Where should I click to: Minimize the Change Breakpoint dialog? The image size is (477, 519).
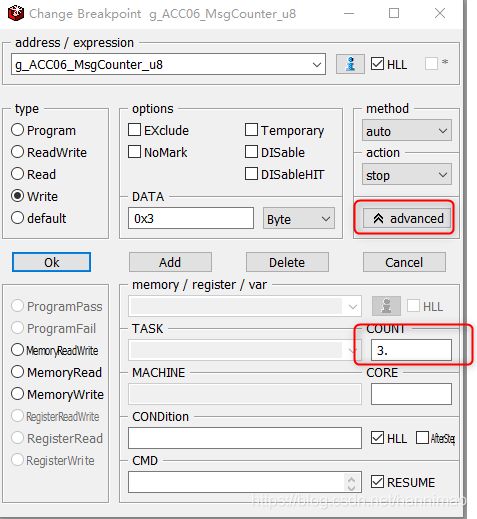click(x=349, y=13)
